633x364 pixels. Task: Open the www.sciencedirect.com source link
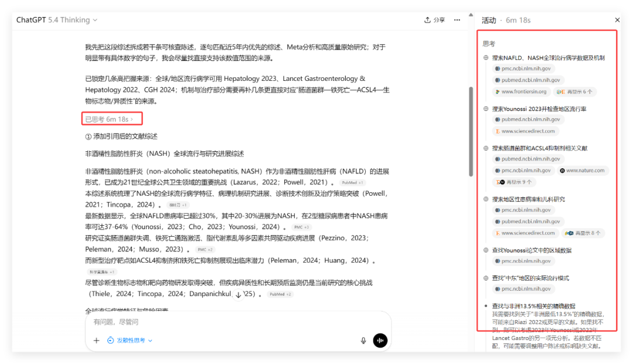(x=526, y=131)
